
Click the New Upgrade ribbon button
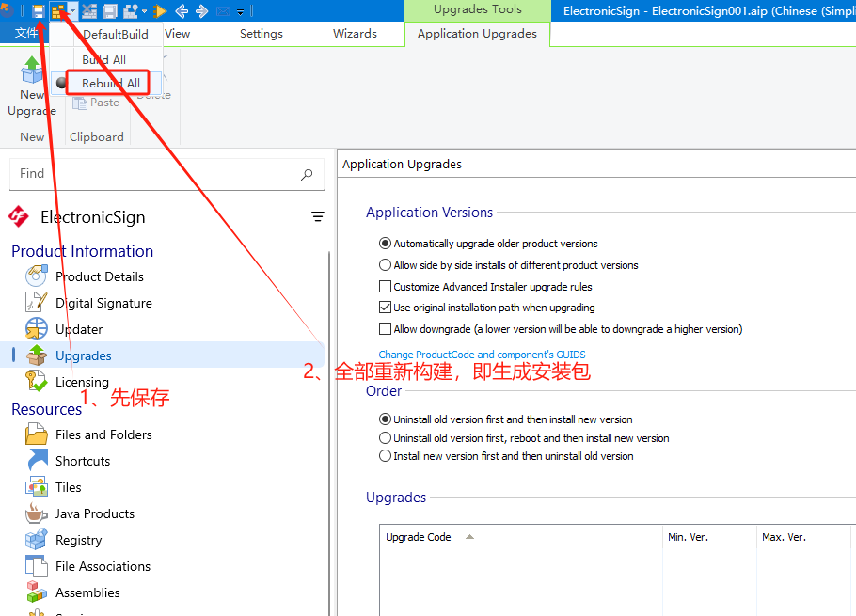click(x=32, y=87)
